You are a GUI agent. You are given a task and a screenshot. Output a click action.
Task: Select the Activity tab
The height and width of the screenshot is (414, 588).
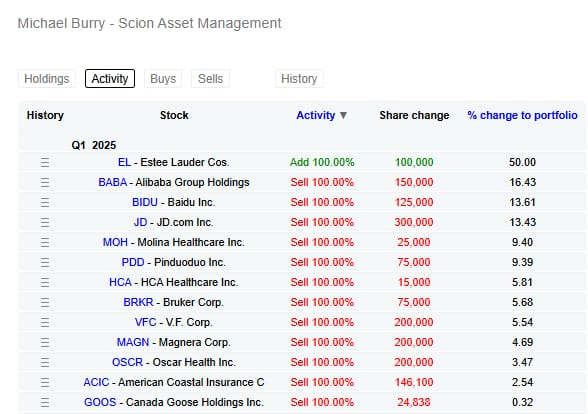[x=110, y=79]
